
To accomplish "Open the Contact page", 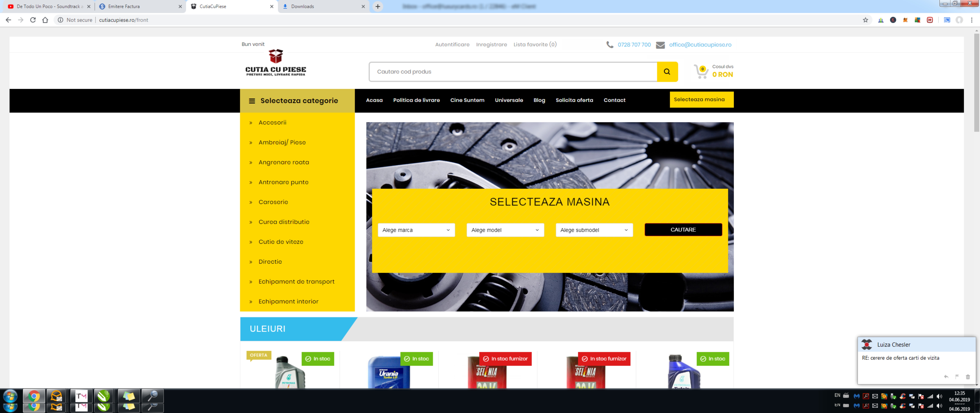I will pos(614,100).
